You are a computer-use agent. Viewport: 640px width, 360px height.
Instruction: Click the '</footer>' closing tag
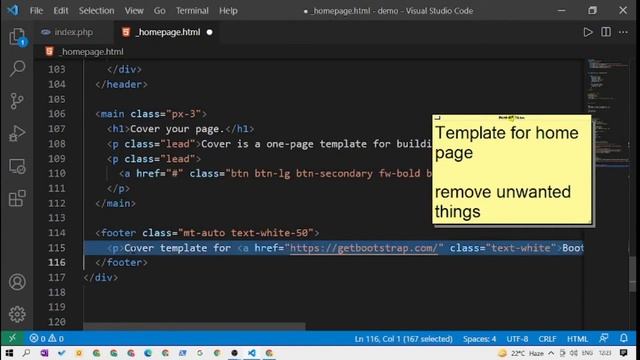pyautogui.click(x=121, y=262)
